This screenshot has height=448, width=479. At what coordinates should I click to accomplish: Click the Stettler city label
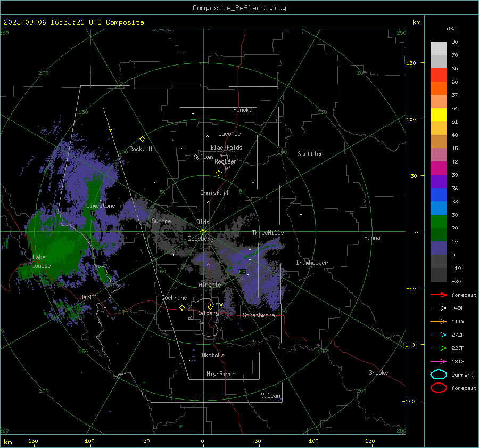(310, 154)
